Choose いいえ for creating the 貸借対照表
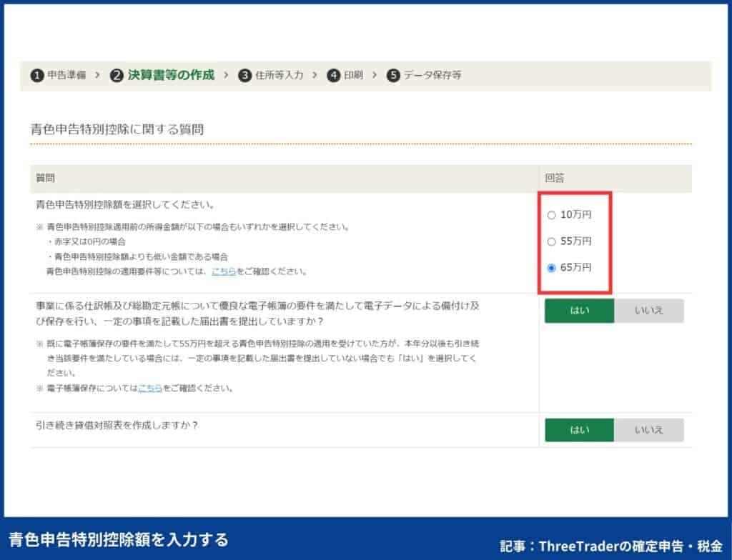This screenshot has height=560, width=732. point(649,430)
